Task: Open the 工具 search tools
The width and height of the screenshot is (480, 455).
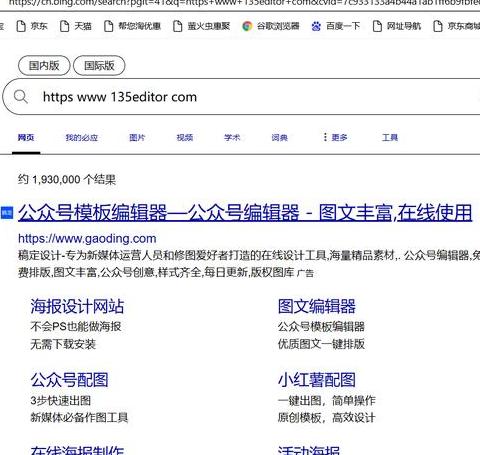Action: pos(390,137)
